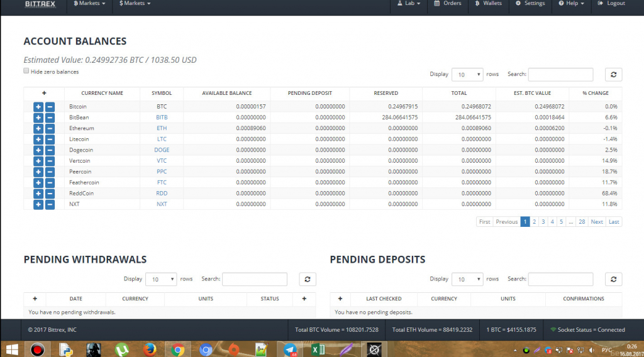
Task: Click the minus icon in ReddCoin row
Action: point(50,194)
